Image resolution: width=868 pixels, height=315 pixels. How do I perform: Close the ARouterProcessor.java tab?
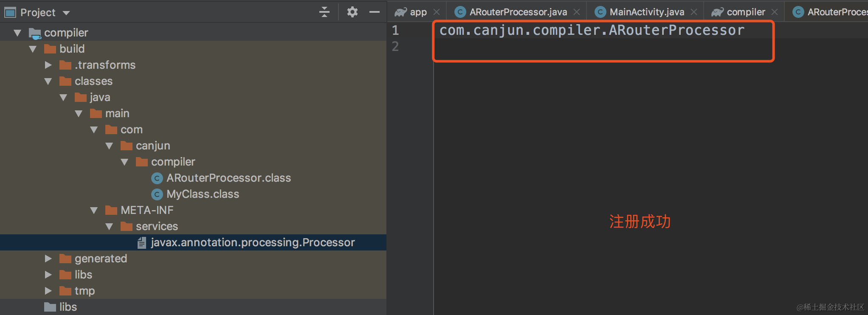(x=577, y=12)
